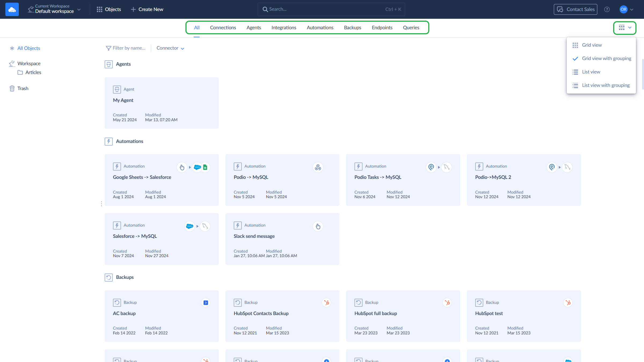Select Grid view with grouping option
This screenshot has width=644, height=362.
click(601, 58)
